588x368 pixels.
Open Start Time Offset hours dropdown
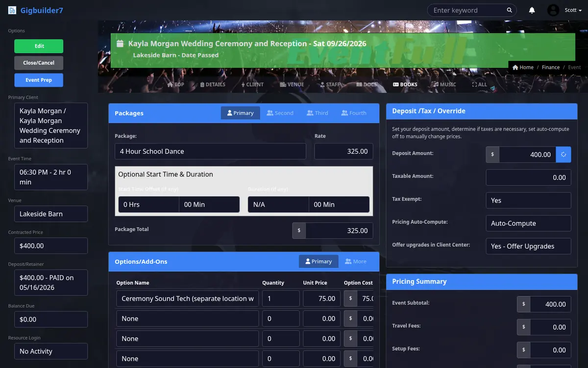tap(148, 205)
